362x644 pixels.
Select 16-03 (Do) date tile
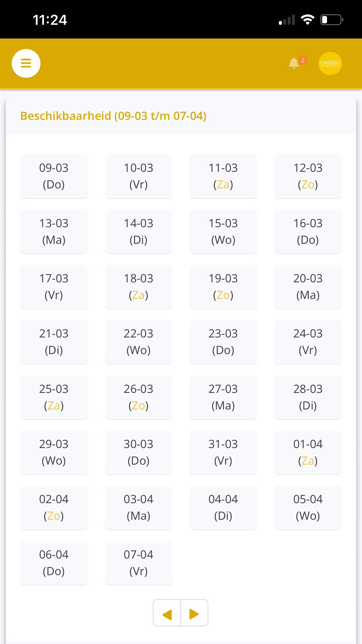308,232
